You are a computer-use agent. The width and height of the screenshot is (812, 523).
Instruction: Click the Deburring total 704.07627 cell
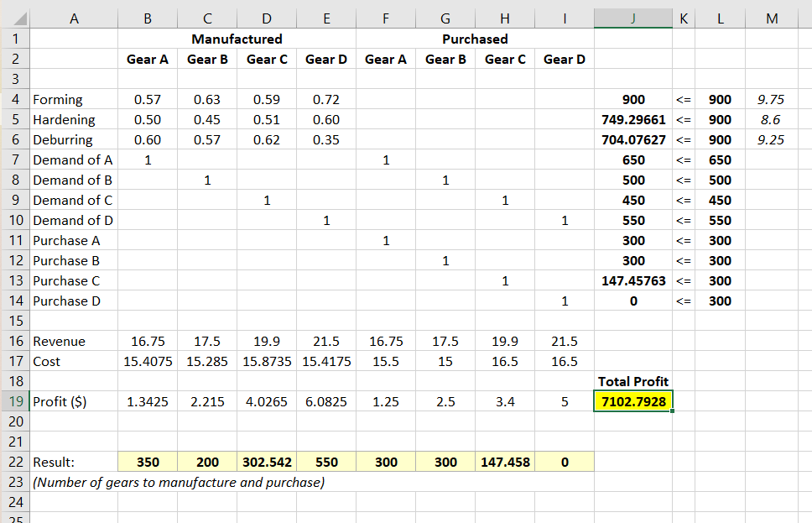[633, 139]
